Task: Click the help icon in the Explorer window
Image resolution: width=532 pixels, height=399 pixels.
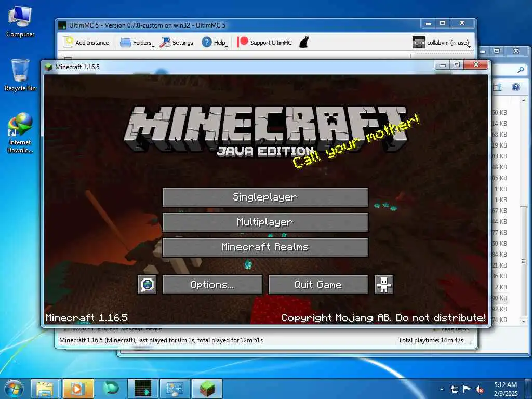Action: tap(516, 87)
